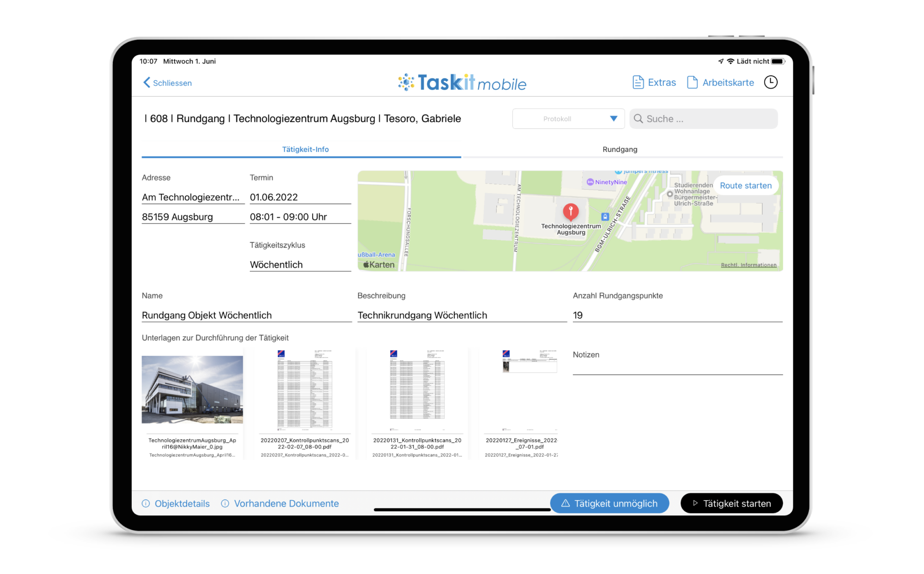Expand the Protokoll selection arrow

click(614, 119)
